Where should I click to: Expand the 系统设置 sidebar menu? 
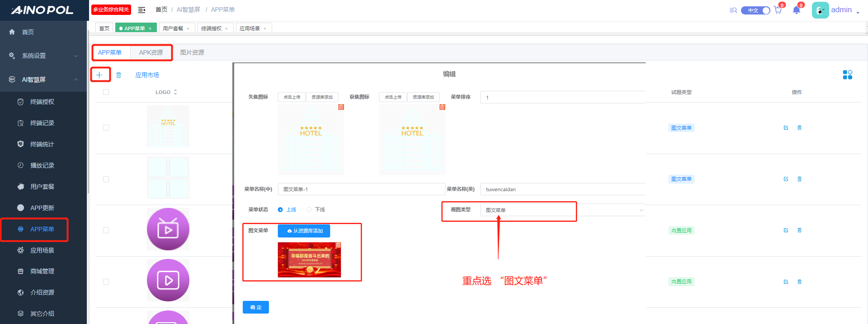[x=43, y=56]
